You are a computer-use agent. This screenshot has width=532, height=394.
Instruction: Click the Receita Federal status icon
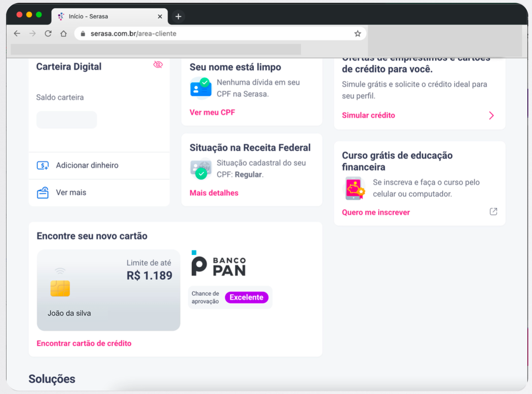(x=201, y=168)
